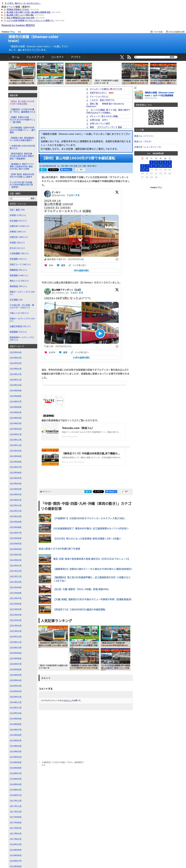Open 日記・雑記 (79) category

[x=17, y=210]
